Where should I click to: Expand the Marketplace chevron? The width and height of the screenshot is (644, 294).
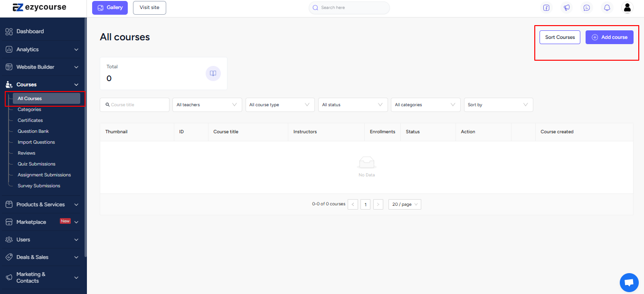76,222
